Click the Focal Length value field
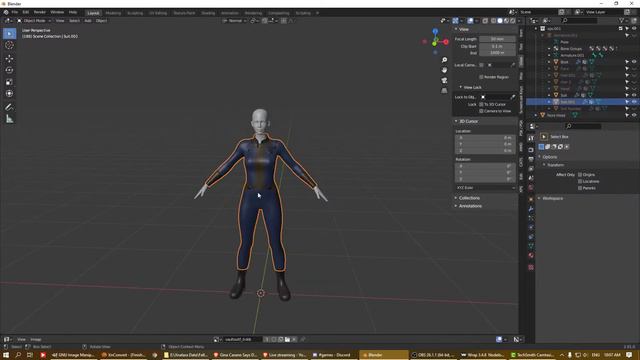Viewport: 640px width, 360px height. click(497, 39)
